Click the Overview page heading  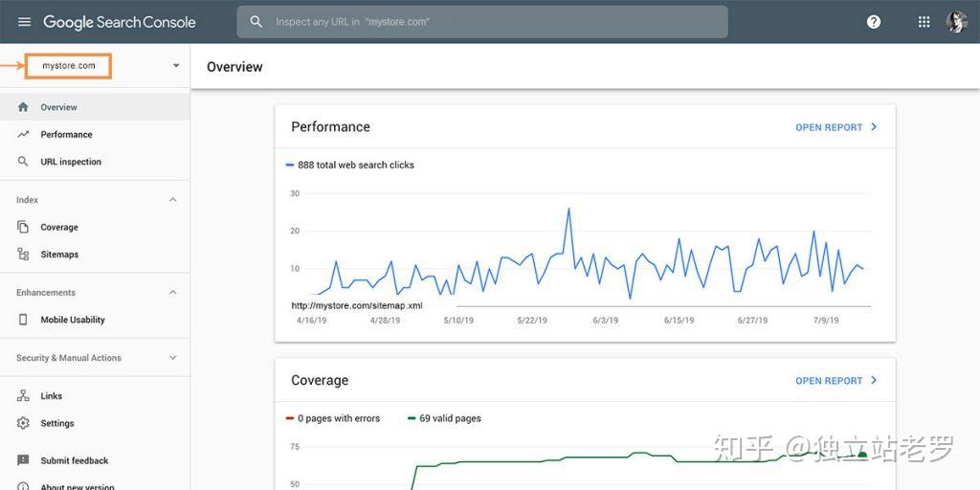235,67
